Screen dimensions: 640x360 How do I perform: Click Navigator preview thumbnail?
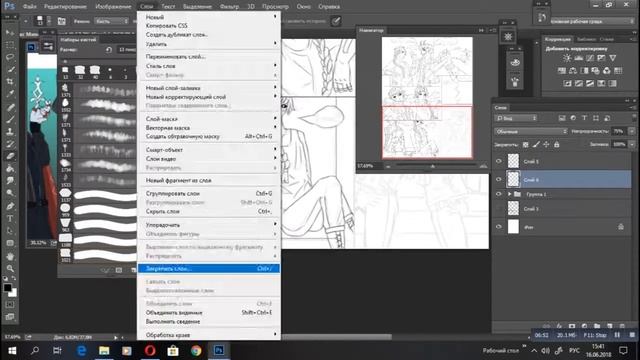click(x=427, y=98)
